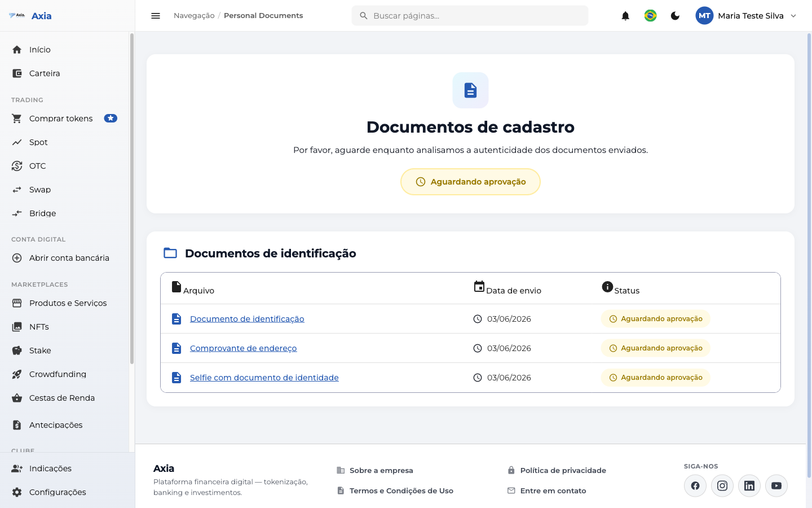The width and height of the screenshot is (812, 508).
Task: Open the Facebook social icon
Action: click(695, 485)
